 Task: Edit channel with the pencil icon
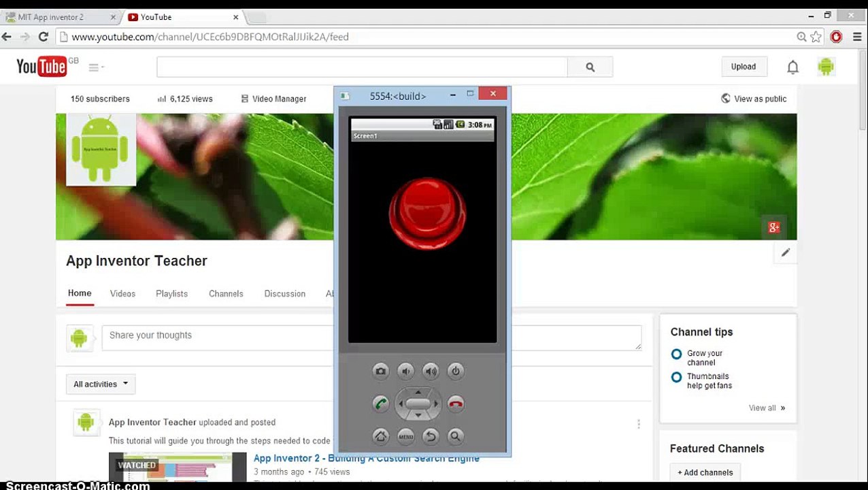(x=786, y=252)
